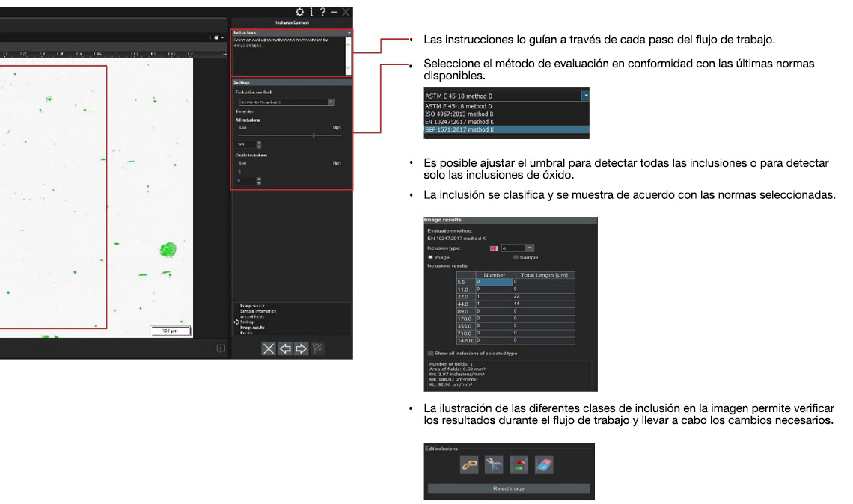Click the next arrow at the bottom
The image size is (853, 504).
299,347
